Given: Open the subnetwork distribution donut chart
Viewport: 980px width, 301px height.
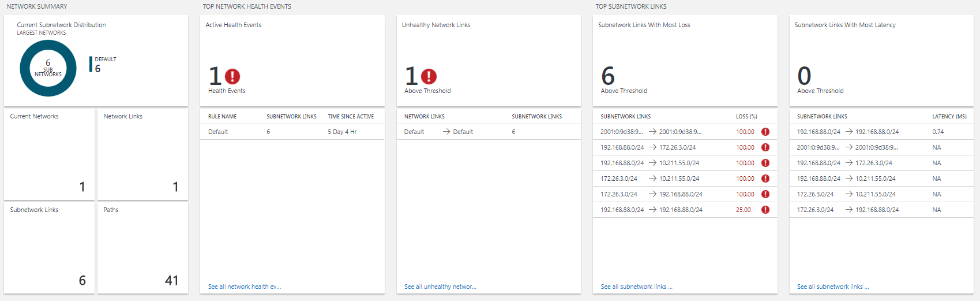Looking at the screenshot, I should [x=48, y=68].
